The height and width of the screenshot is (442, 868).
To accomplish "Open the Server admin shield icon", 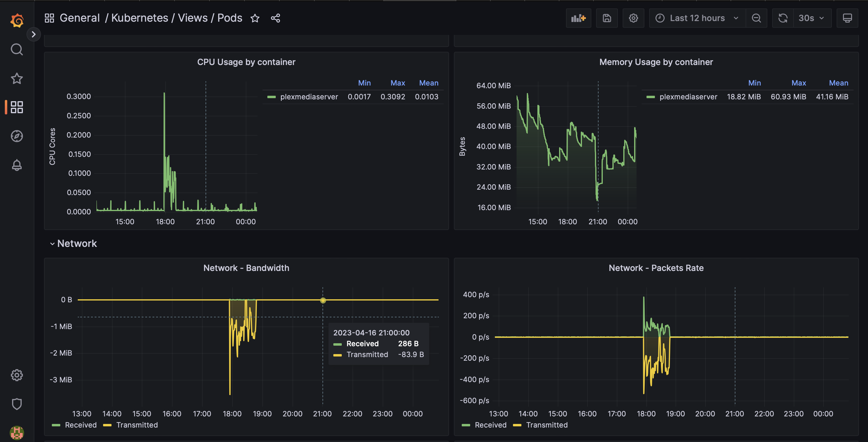I will [x=17, y=404].
